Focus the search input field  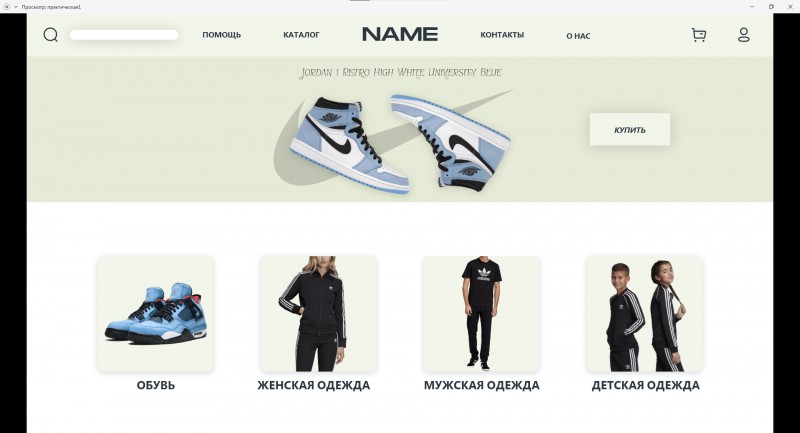pos(124,35)
